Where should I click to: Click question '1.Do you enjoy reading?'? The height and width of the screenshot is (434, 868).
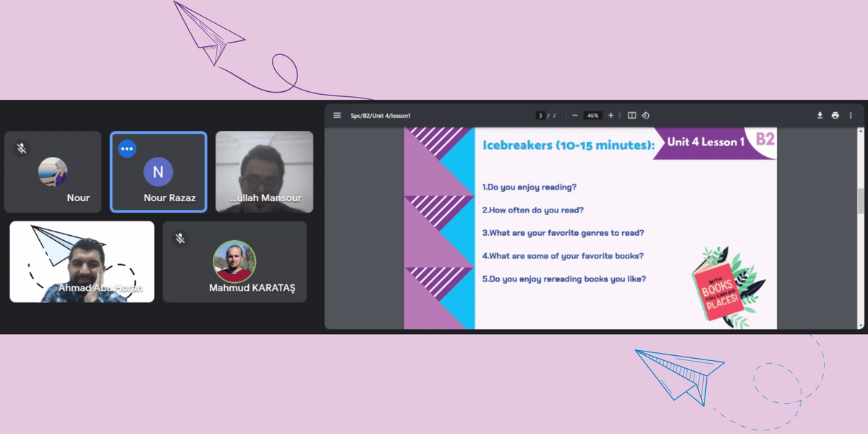[529, 187]
